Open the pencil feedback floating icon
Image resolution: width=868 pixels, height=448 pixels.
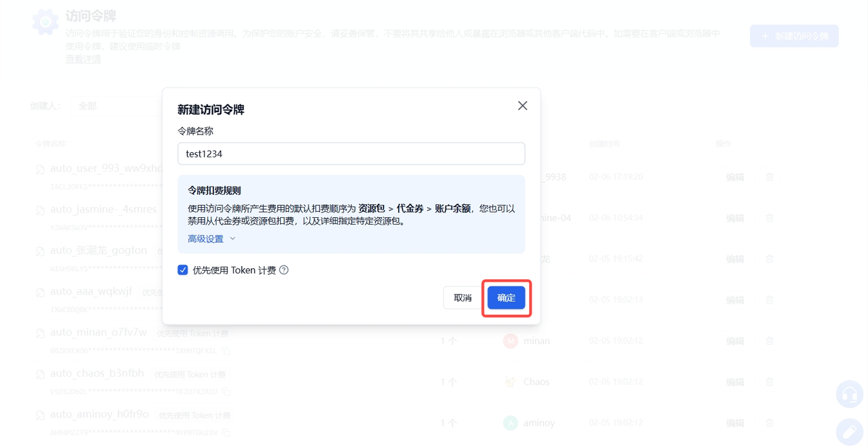pyautogui.click(x=849, y=432)
